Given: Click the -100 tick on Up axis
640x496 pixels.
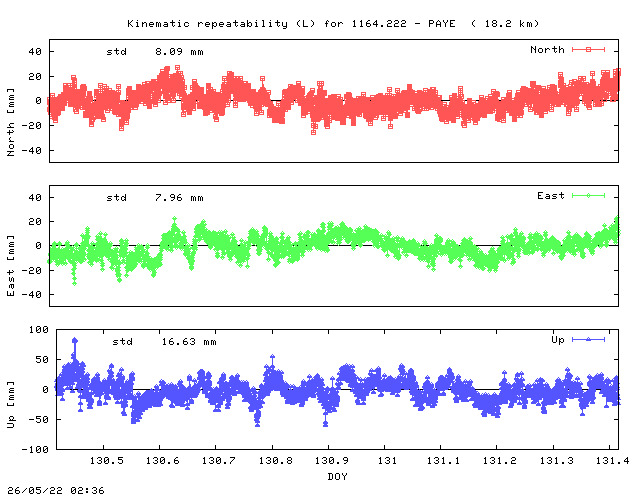Looking at the screenshot, I should click(x=35, y=449).
